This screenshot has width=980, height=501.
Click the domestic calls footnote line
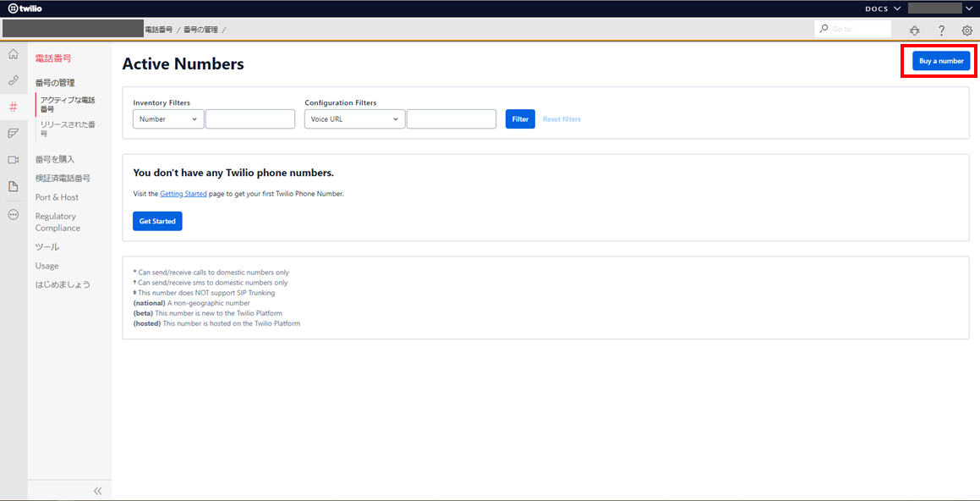(211, 272)
